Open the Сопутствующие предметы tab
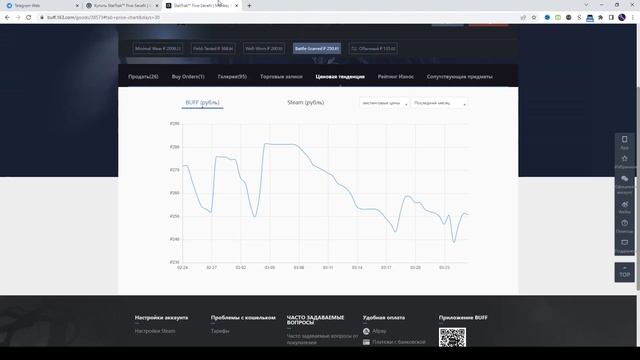Screen dimensions: 640x360 tap(460, 77)
